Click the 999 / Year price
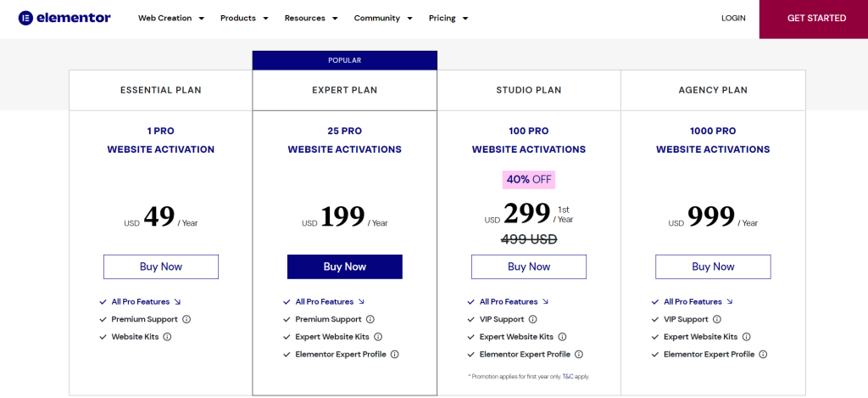868x398 pixels. pos(713,217)
